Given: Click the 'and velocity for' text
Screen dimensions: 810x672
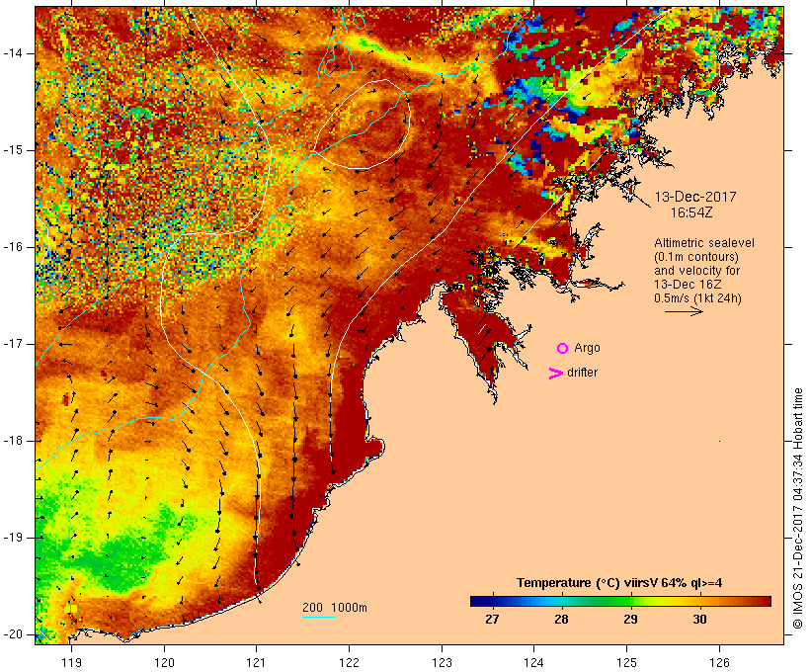Looking at the screenshot, I should 696,271.
